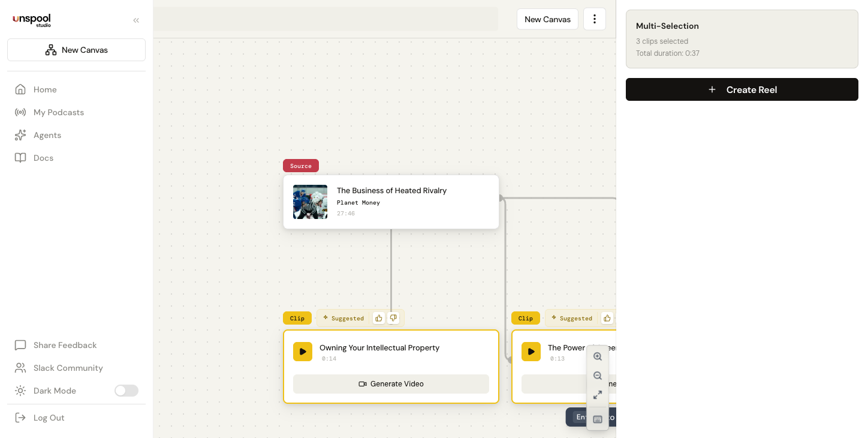Go to Home in the sidebar
This screenshot has height=438, width=868.
(45, 89)
